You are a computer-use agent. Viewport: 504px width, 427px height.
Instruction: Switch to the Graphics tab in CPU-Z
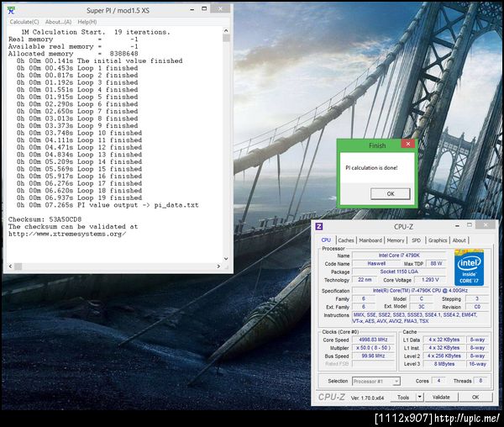point(438,240)
